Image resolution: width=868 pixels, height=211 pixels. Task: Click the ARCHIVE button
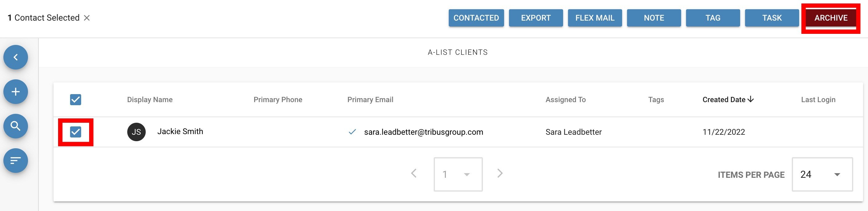pos(831,18)
